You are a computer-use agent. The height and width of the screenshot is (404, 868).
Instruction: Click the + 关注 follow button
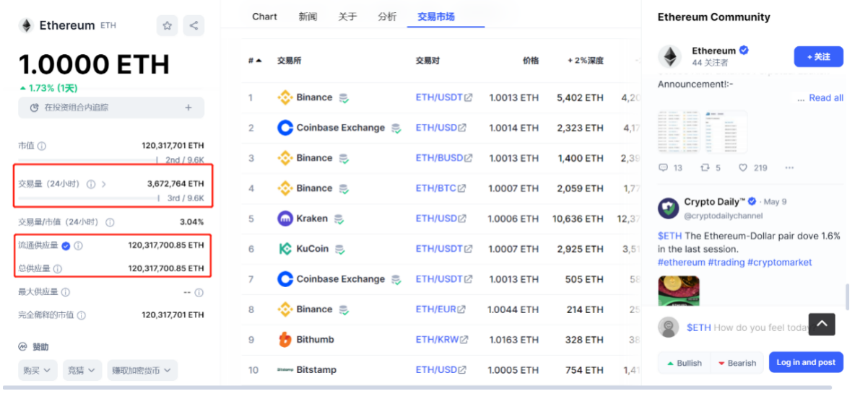point(818,56)
